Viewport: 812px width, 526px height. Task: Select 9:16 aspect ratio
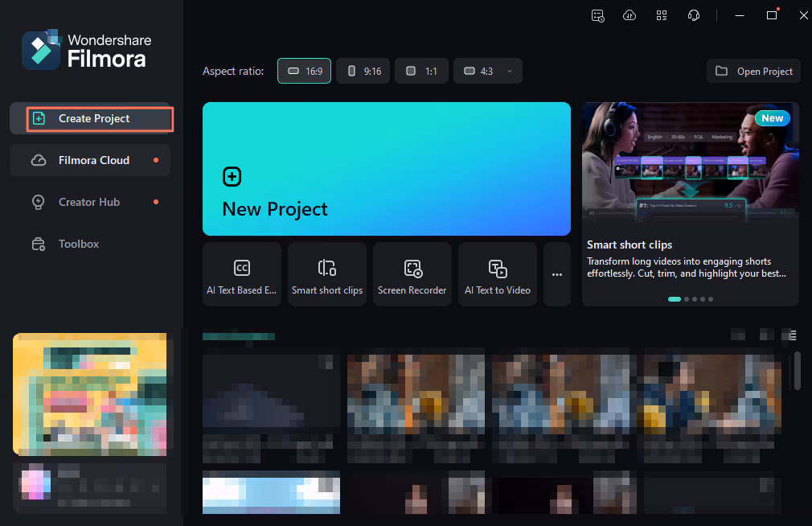coord(363,71)
